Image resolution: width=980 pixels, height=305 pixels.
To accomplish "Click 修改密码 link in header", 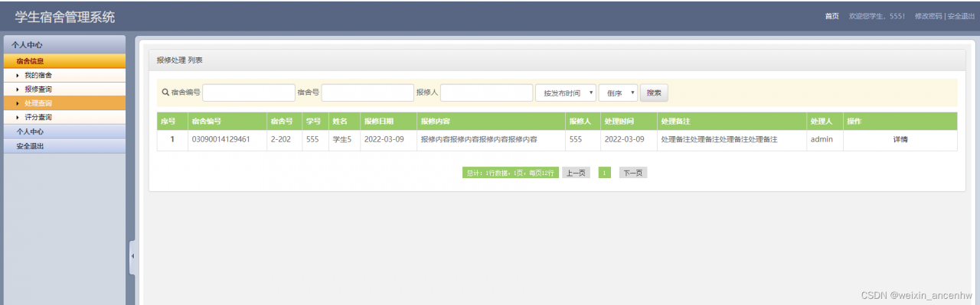I will (x=929, y=16).
